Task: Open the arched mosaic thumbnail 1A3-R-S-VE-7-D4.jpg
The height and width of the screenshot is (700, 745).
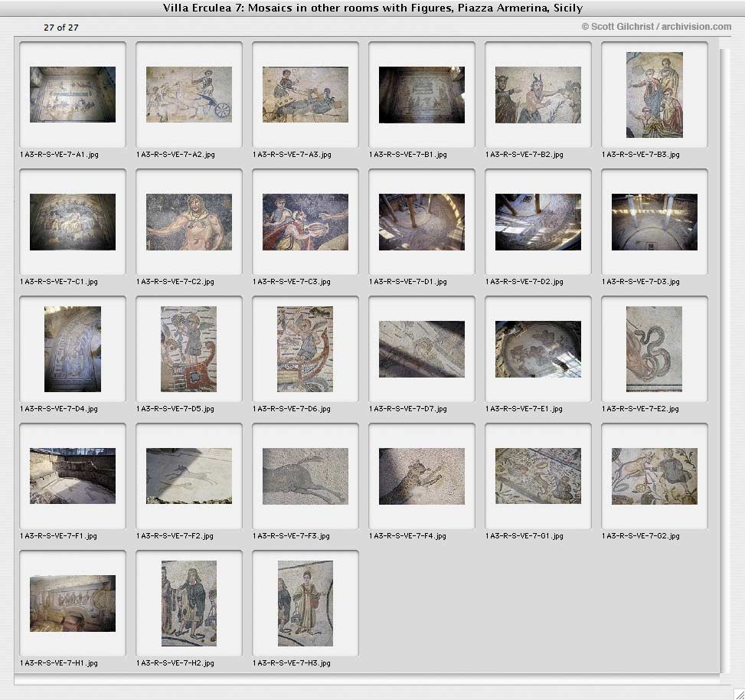Action: click(x=73, y=348)
